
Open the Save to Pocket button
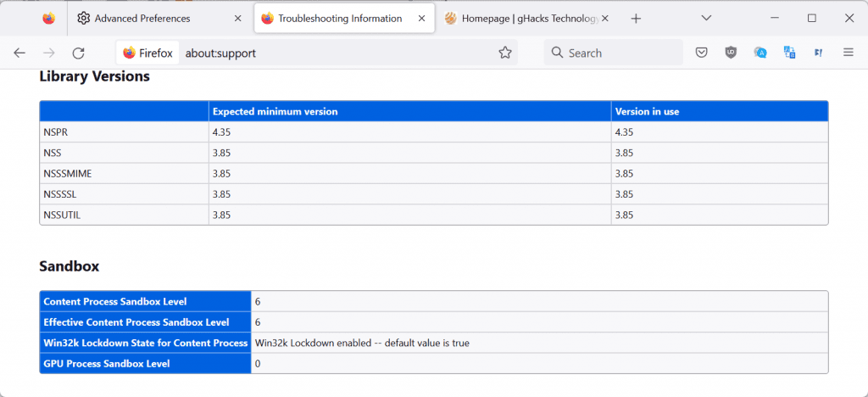[701, 53]
